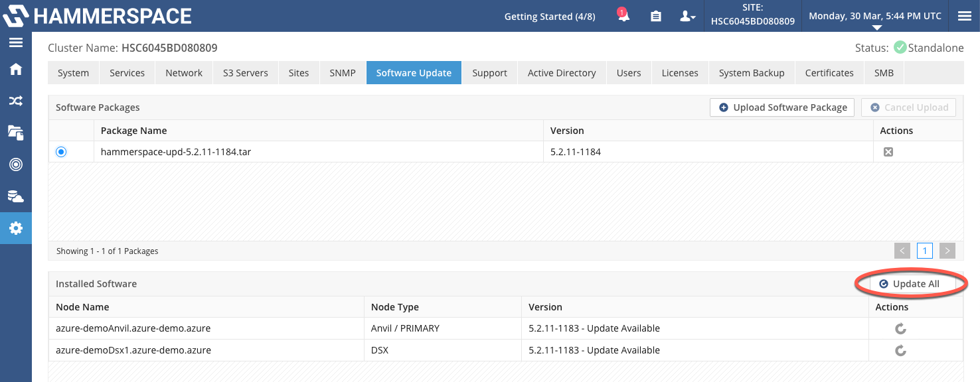This screenshot has height=382, width=980.
Task: Go to Home via sidebar house icon
Action: (15, 69)
